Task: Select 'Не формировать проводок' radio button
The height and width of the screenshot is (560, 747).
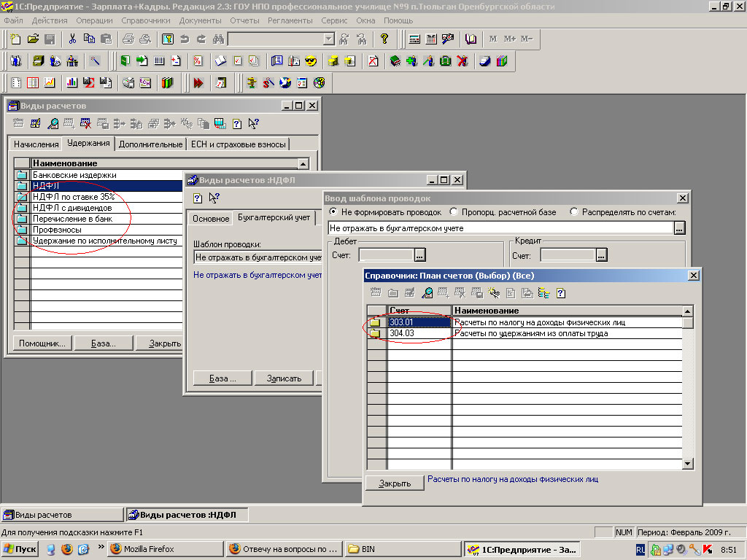Action: (x=334, y=212)
